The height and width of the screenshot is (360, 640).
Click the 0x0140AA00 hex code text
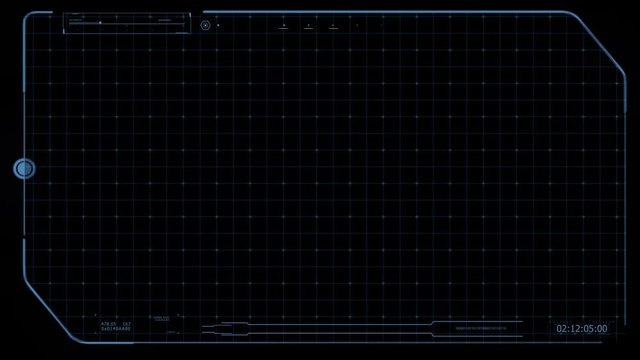tap(116, 329)
